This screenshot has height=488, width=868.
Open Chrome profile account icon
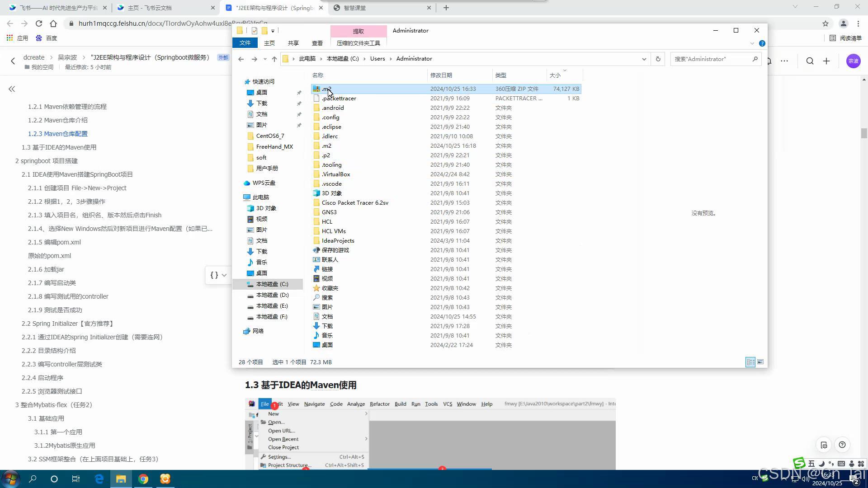pyautogui.click(x=843, y=23)
